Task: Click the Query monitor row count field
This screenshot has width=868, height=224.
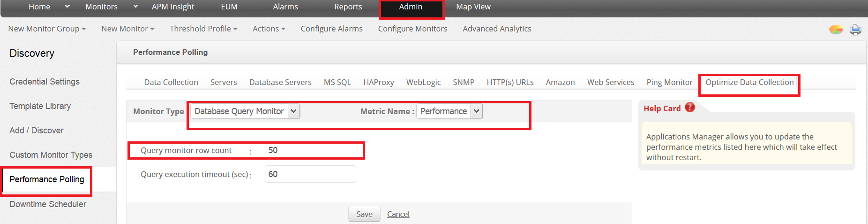Action: 310,150
